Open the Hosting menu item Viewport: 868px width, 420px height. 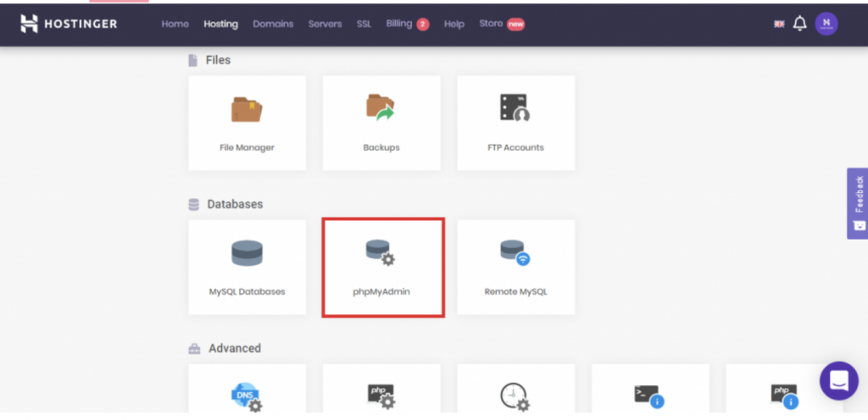220,24
